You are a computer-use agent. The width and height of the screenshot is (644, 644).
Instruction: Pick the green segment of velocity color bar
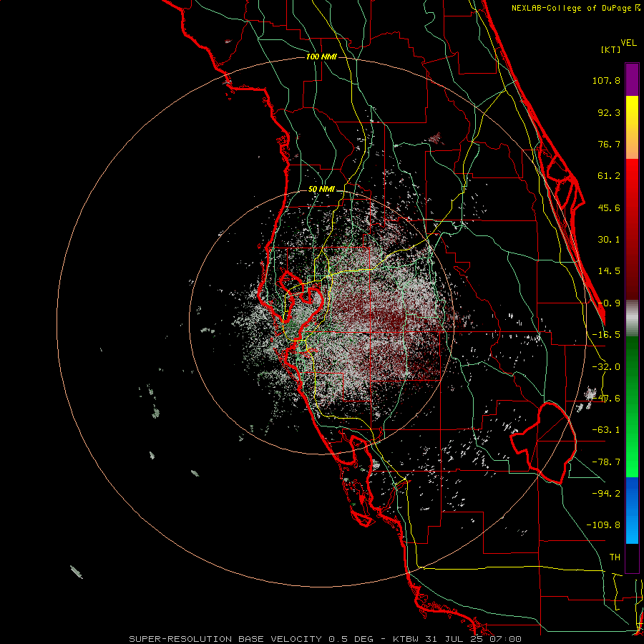[632, 406]
